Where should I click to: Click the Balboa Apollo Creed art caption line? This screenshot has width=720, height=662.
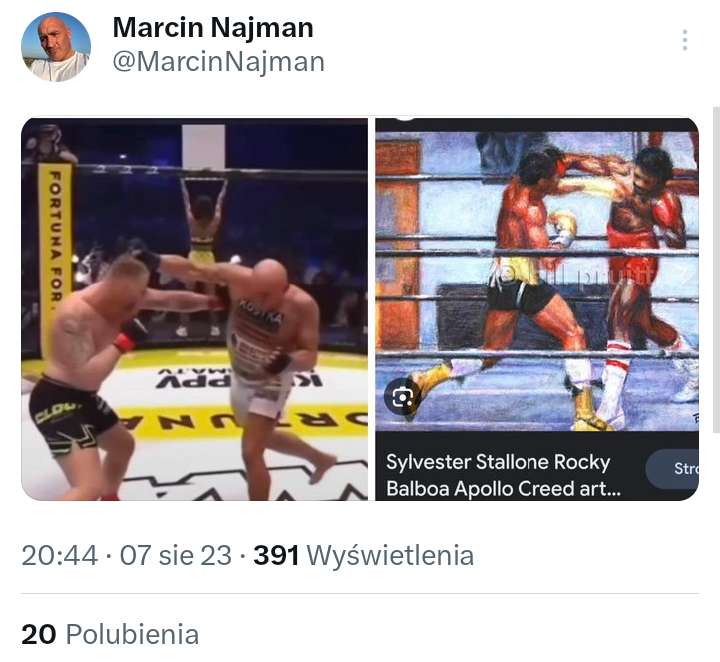click(503, 488)
